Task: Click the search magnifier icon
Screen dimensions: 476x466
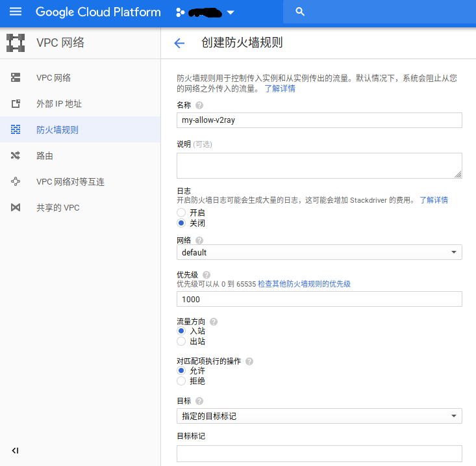Action: point(299,12)
